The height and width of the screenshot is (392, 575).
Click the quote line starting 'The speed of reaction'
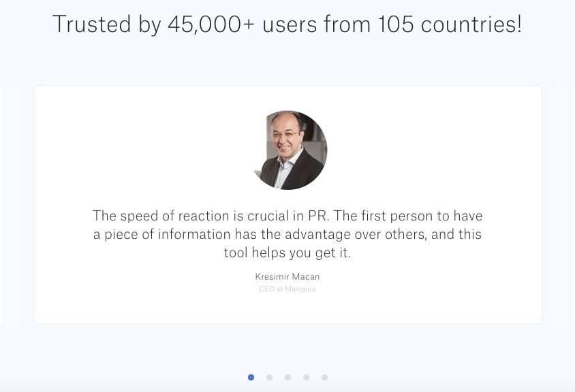point(287,216)
